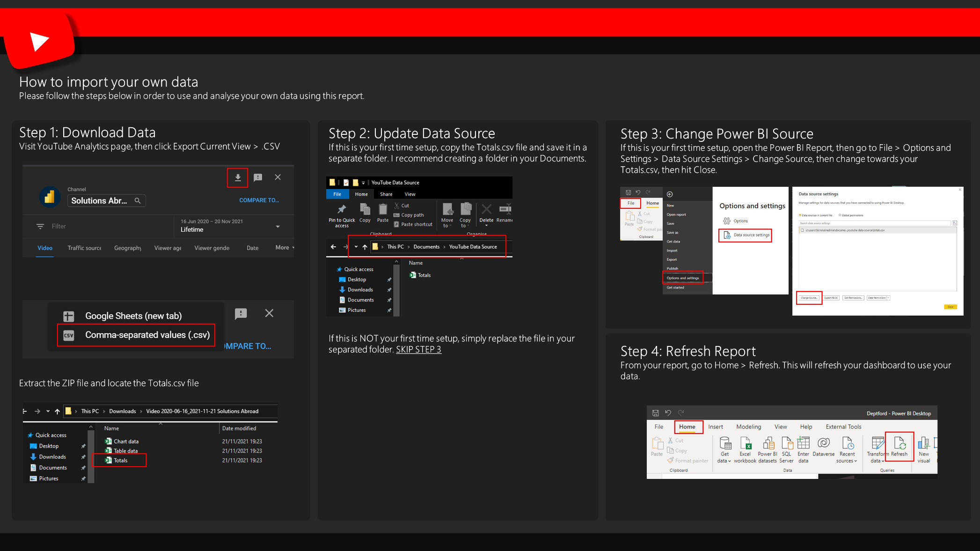980x551 pixels.
Task: Expand the Lifetime date range dropdown
Action: [x=278, y=227]
